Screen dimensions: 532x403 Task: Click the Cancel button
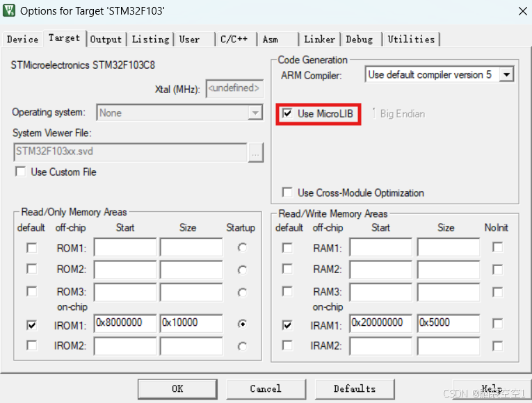266,389
